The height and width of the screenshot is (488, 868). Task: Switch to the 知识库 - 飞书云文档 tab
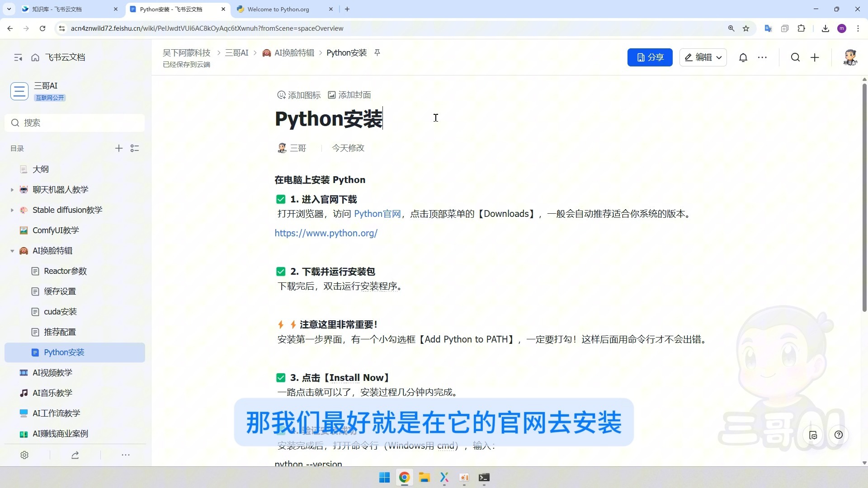pos(70,9)
